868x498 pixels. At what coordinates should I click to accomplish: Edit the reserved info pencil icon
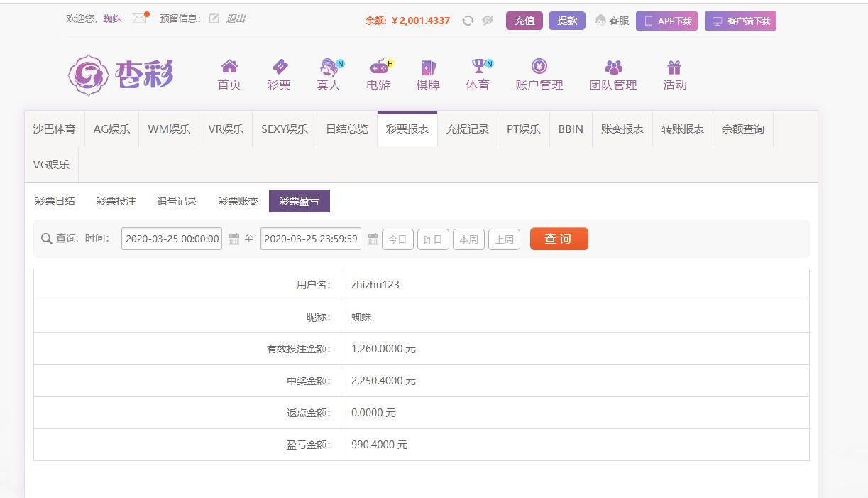[x=214, y=18]
